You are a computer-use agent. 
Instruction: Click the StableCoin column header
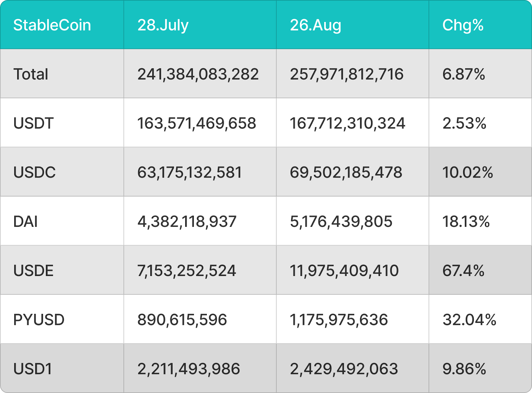coord(52,25)
